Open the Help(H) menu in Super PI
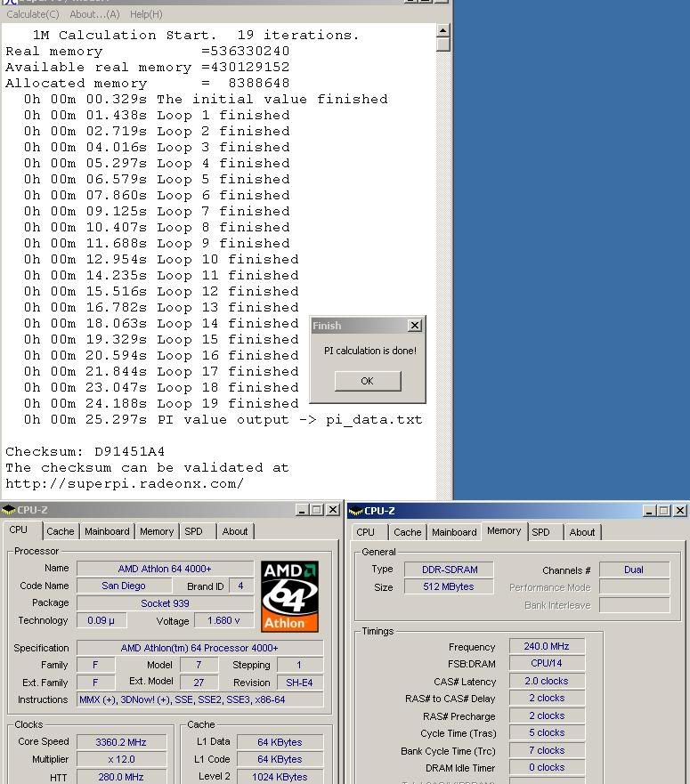The height and width of the screenshot is (784, 690). [146, 14]
